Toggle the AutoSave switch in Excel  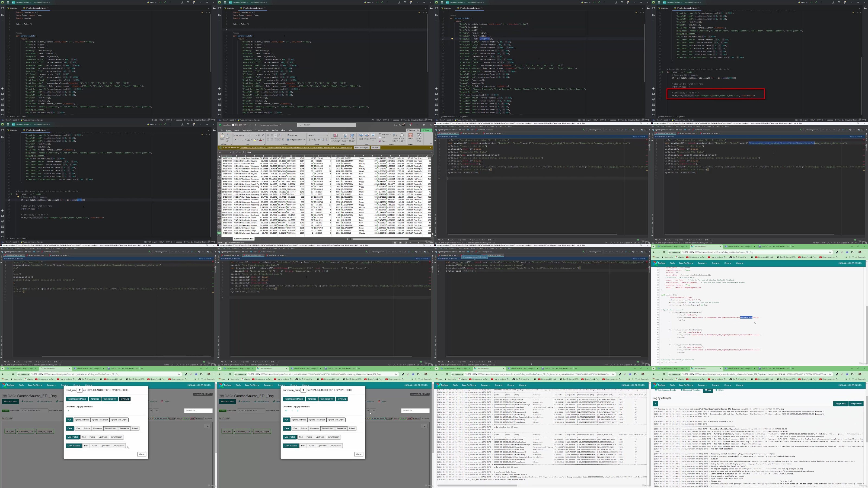point(235,125)
